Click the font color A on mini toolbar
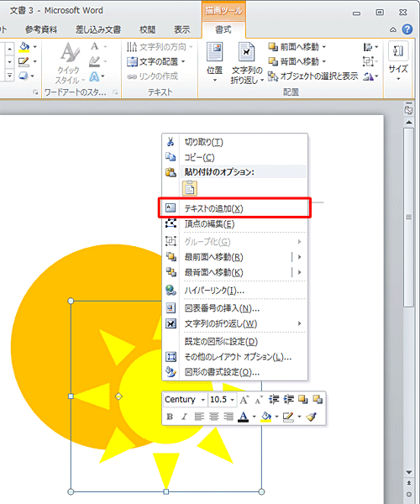The image size is (420, 504). pyautogui.click(x=244, y=417)
